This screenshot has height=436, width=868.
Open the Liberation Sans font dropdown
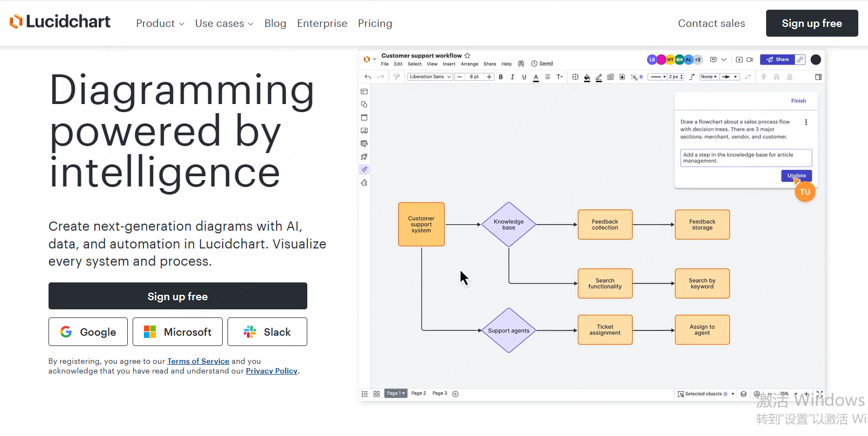[x=430, y=77]
